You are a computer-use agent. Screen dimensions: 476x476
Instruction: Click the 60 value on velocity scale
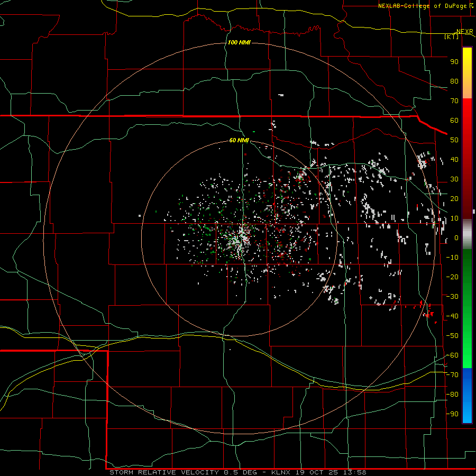pyautogui.click(x=454, y=120)
